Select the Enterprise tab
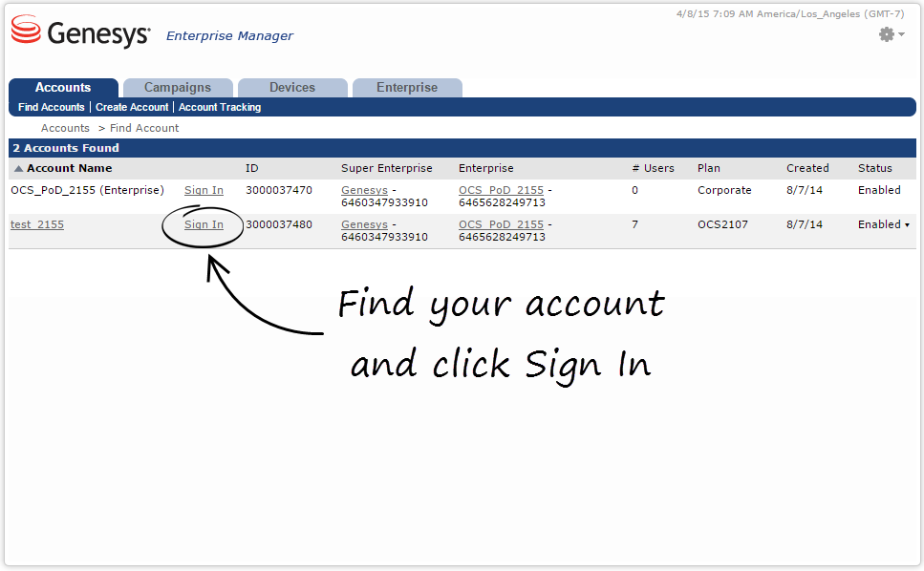Viewport: 924px width, 571px height. pos(407,88)
